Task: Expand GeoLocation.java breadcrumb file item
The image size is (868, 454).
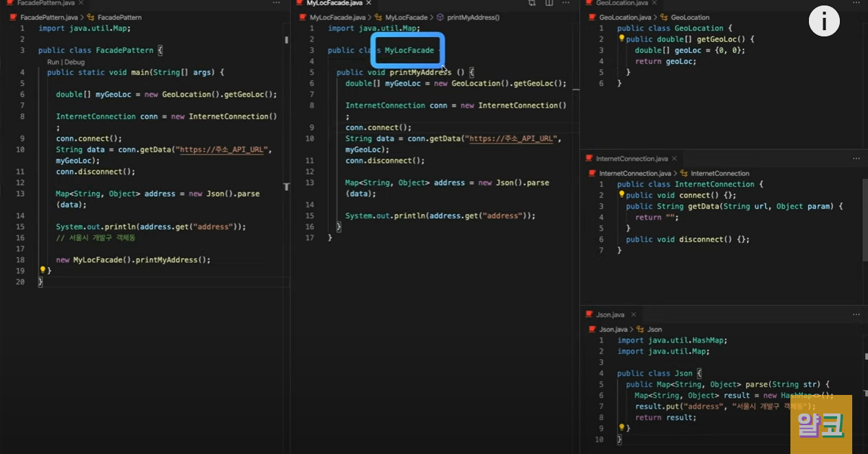Action: coord(625,16)
